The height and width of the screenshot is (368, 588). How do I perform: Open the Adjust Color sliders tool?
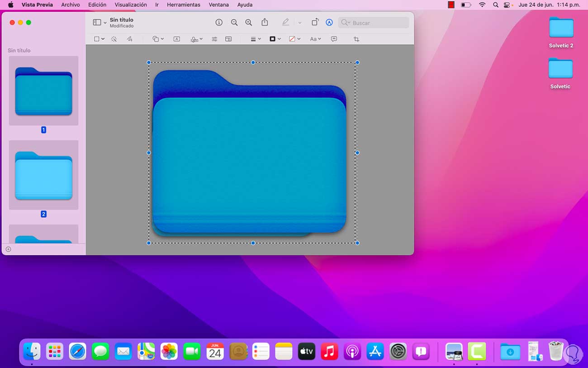(214, 39)
